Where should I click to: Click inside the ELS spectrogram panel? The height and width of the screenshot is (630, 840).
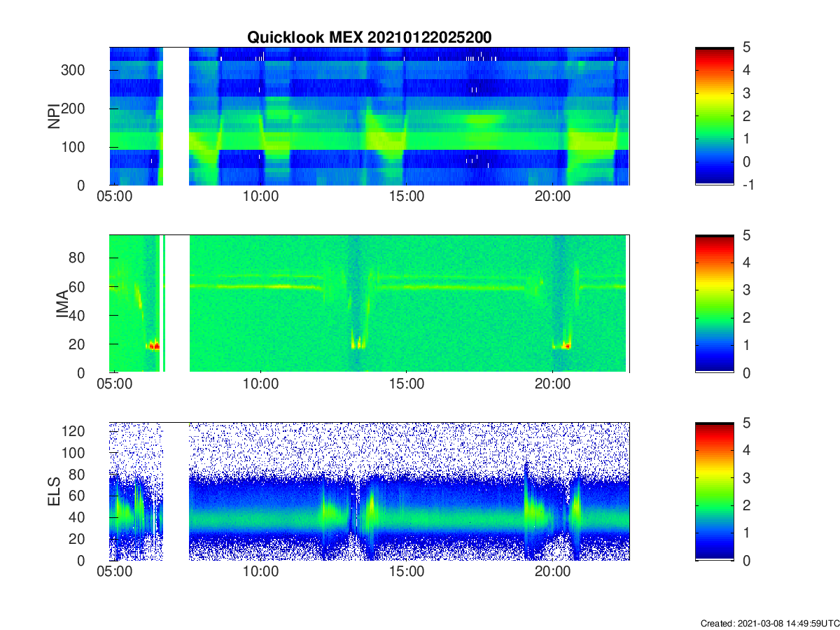click(x=370, y=491)
